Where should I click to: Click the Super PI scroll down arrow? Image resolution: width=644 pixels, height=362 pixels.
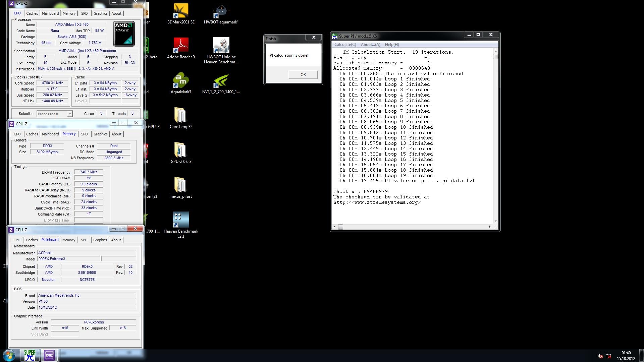click(x=496, y=221)
